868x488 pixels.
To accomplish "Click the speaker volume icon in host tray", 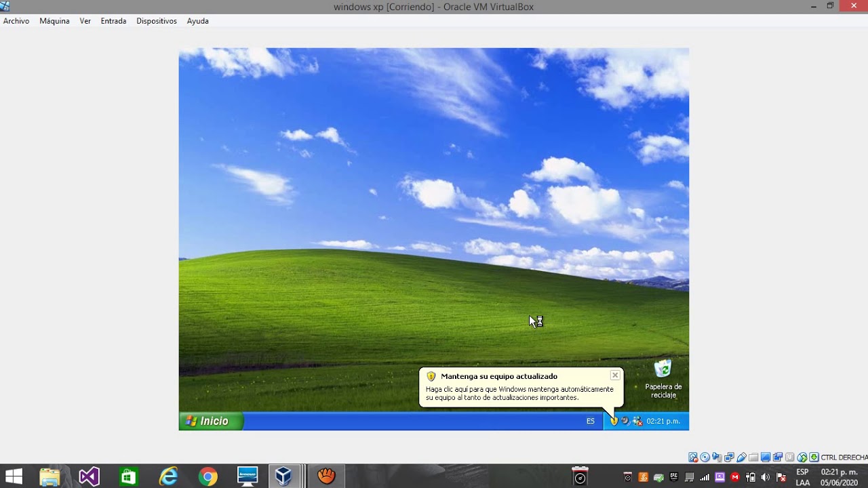I will [766, 477].
